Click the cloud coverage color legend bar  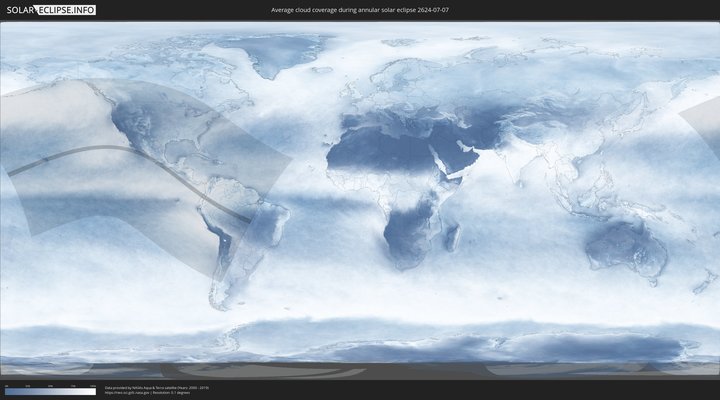(x=51, y=392)
